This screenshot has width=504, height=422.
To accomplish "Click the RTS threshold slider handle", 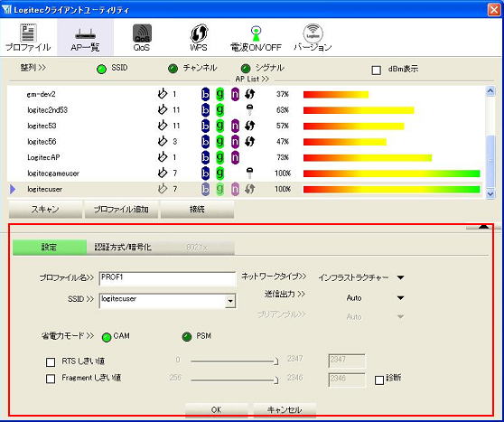I will click(x=275, y=361).
